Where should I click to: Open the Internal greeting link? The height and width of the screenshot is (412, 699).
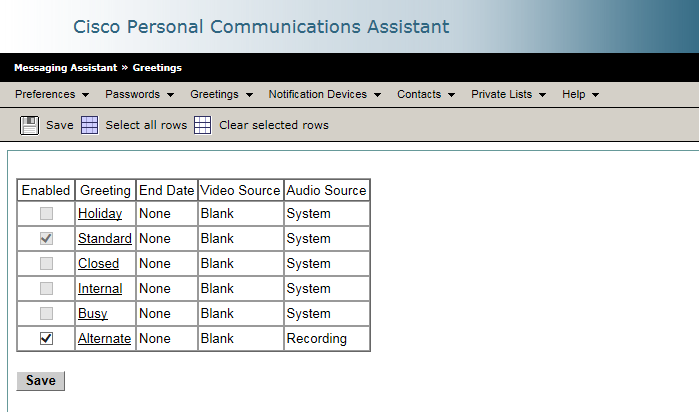coord(100,288)
